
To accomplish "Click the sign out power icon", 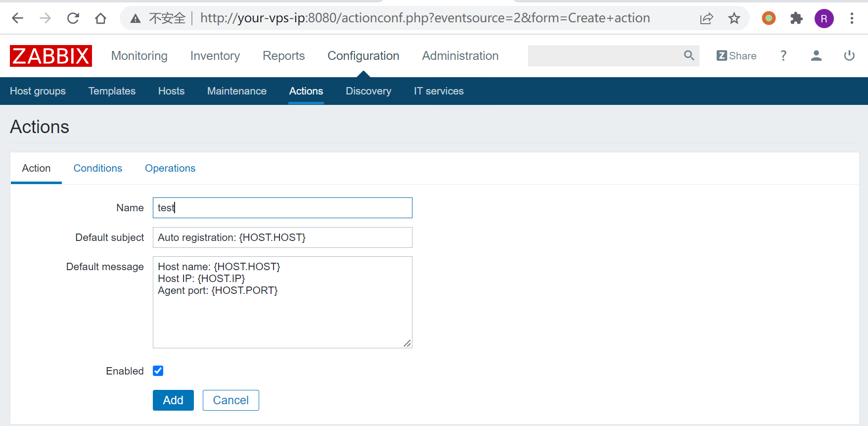I will coord(849,56).
